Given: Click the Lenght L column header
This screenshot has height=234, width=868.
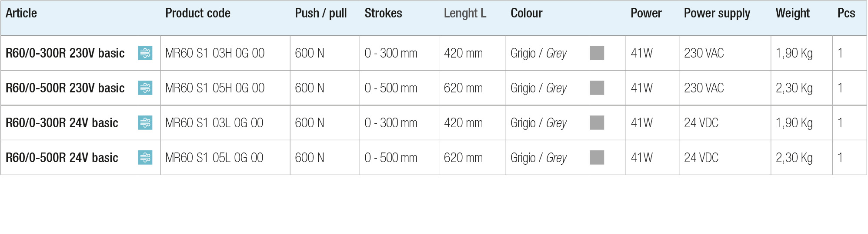Looking at the screenshot, I should click(465, 14).
